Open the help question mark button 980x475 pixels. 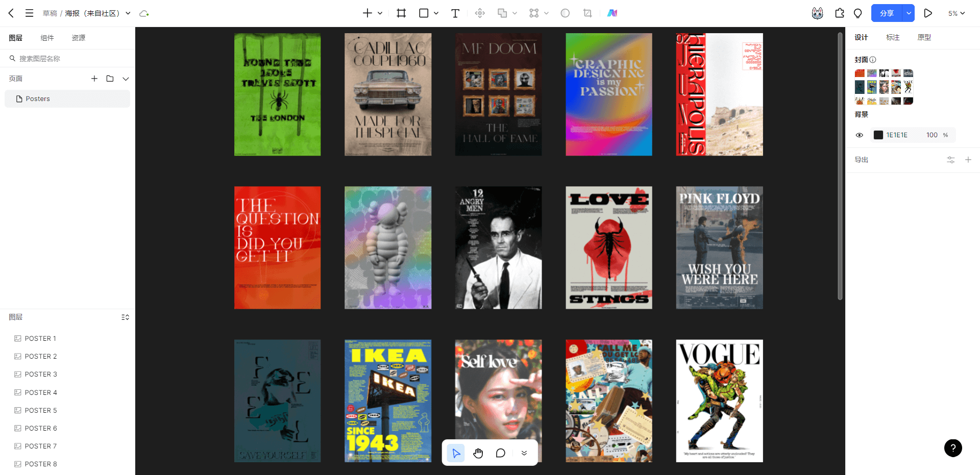point(953,448)
